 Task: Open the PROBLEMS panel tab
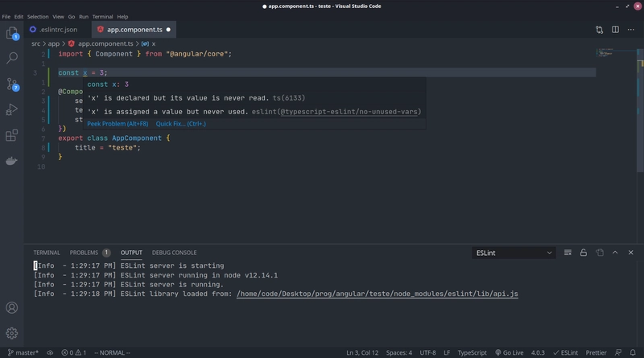pyautogui.click(x=89, y=253)
